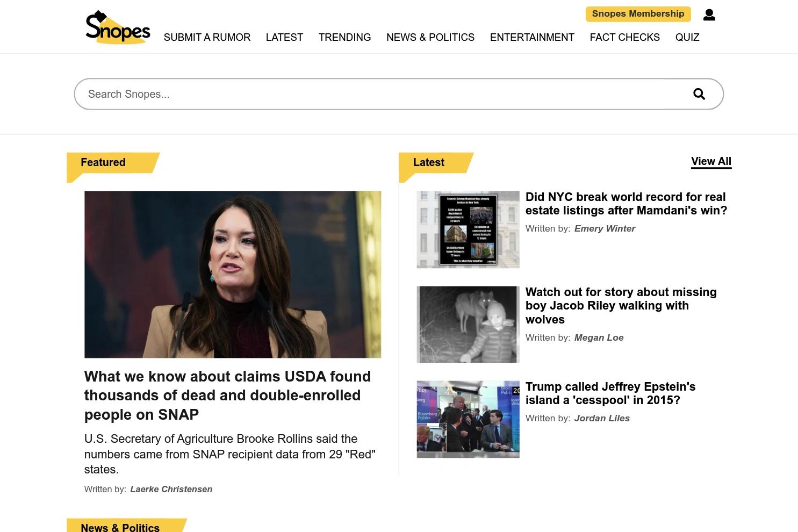View author Emery Winter's page
This screenshot has height=532, width=798.
pos(605,228)
